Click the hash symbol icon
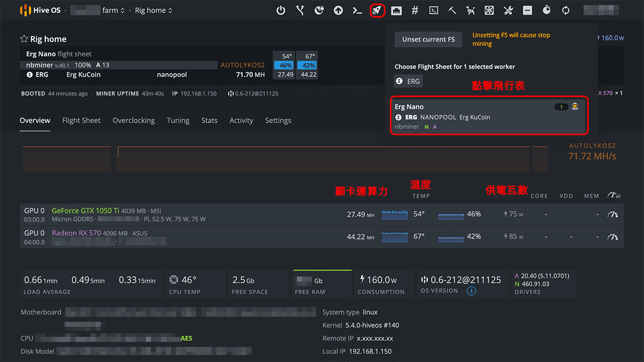 [415, 10]
